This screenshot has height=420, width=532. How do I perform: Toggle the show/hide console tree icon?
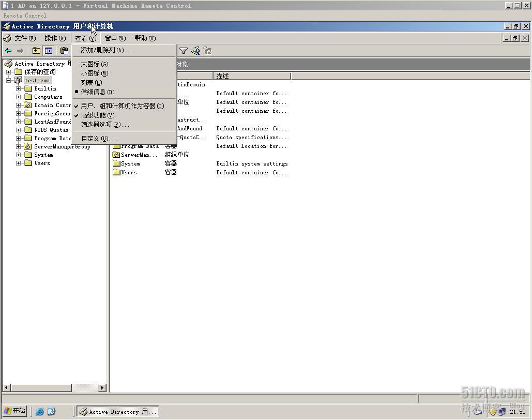click(49, 51)
